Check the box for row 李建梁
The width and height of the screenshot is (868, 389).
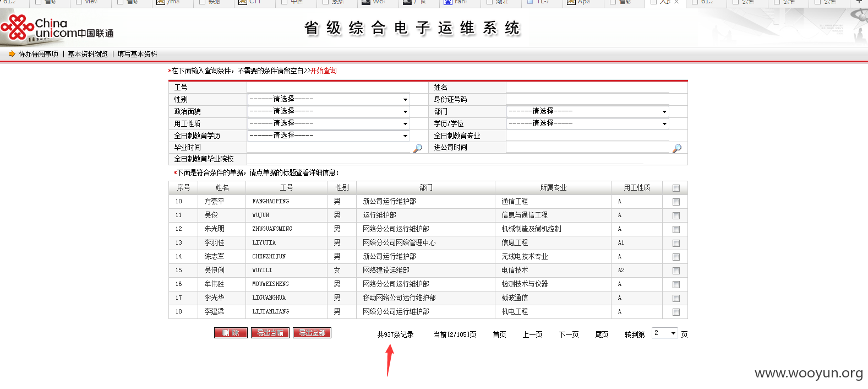(x=676, y=312)
